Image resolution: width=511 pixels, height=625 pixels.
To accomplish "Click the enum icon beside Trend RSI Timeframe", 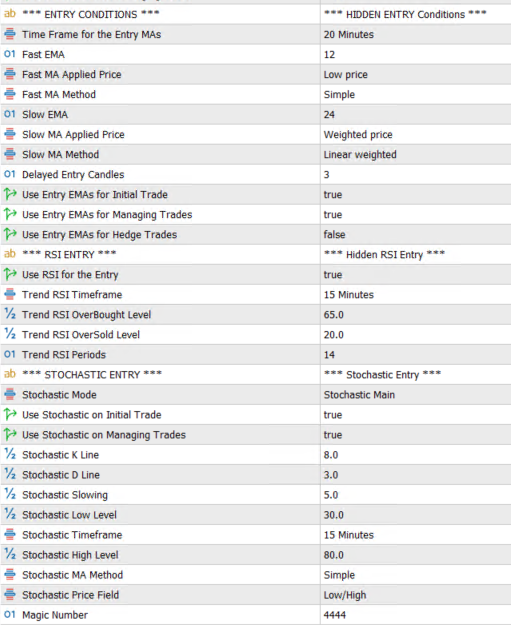I will pos(10,294).
